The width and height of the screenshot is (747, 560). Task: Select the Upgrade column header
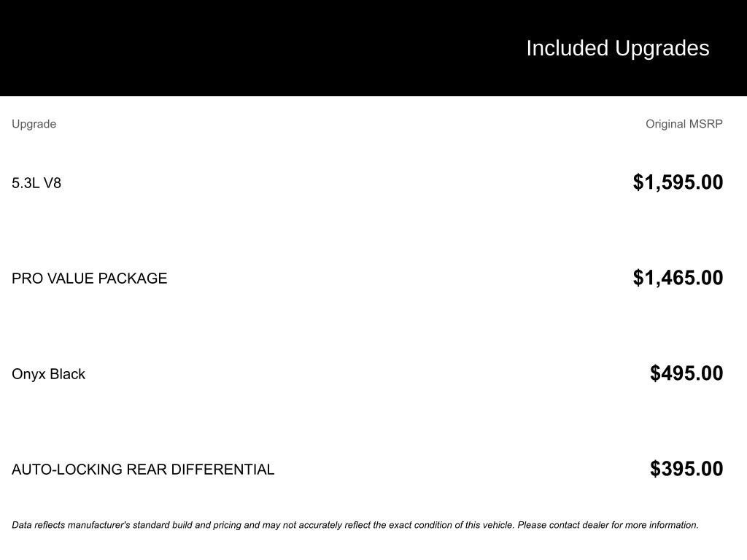click(x=34, y=124)
